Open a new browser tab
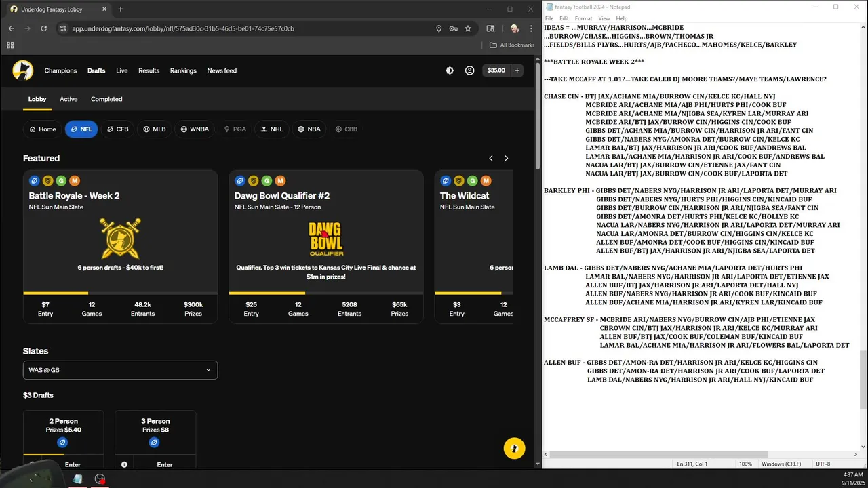The width and height of the screenshot is (868, 488). point(121,9)
